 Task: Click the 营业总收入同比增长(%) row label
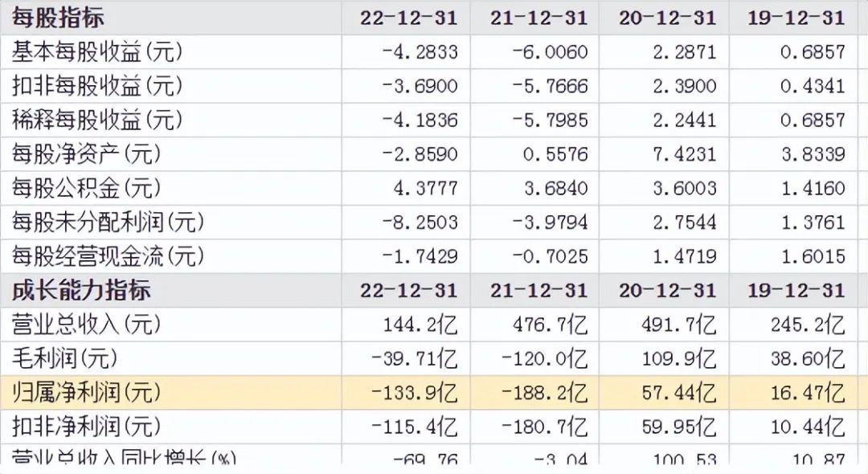coord(124,457)
